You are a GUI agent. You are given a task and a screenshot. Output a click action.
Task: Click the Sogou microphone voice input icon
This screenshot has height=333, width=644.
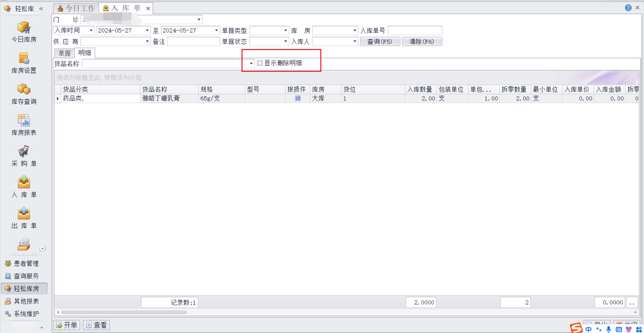pos(608,329)
